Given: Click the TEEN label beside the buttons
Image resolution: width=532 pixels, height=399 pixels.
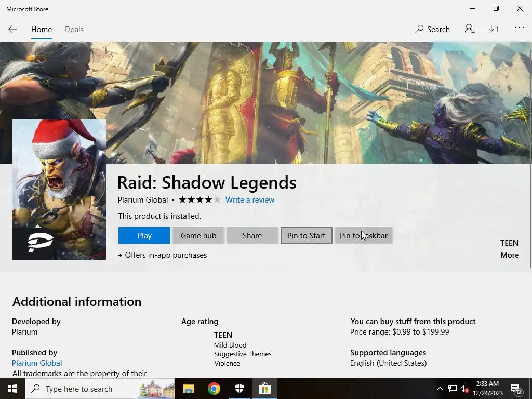Looking at the screenshot, I should point(509,243).
